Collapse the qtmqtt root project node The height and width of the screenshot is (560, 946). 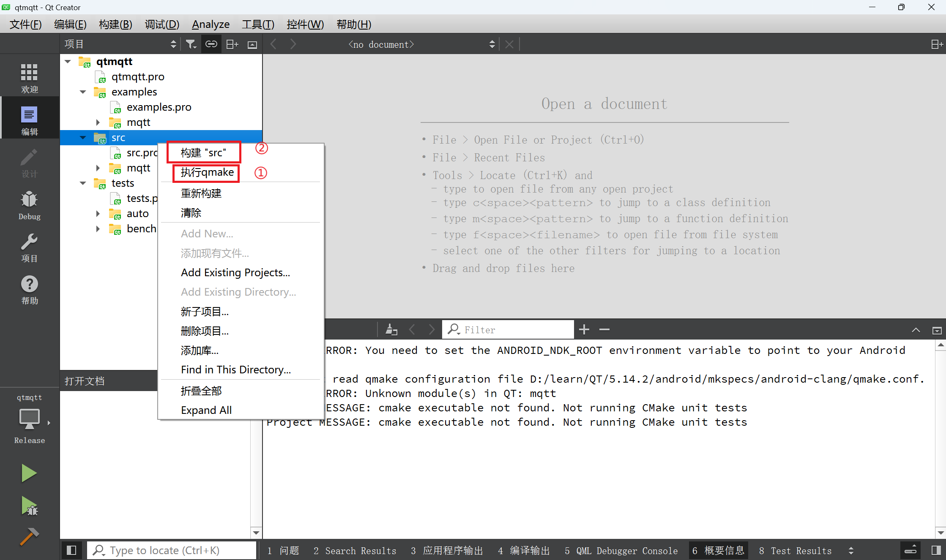68,62
